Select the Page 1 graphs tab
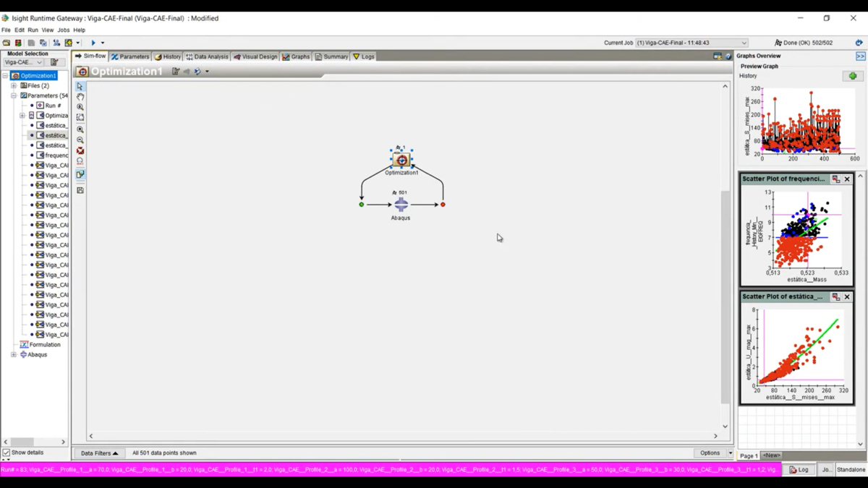Image resolution: width=868 pixels, height=488 pixels. (x=749, y=456)
